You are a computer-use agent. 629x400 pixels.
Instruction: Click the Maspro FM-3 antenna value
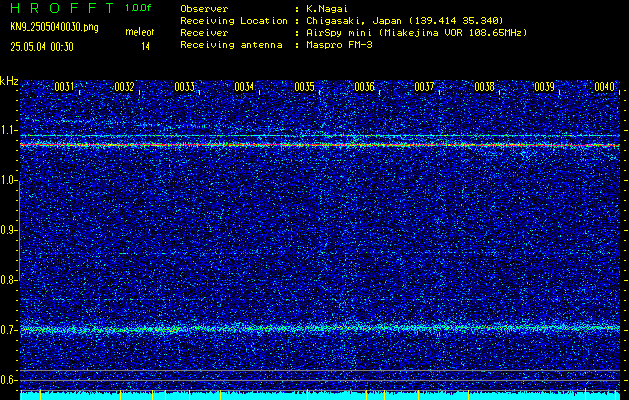(x=339, y=45)
